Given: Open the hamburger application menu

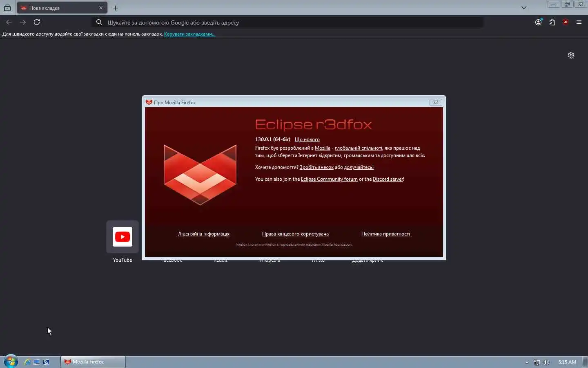Looking at the screenshot, I should click(x=579, y=22).
